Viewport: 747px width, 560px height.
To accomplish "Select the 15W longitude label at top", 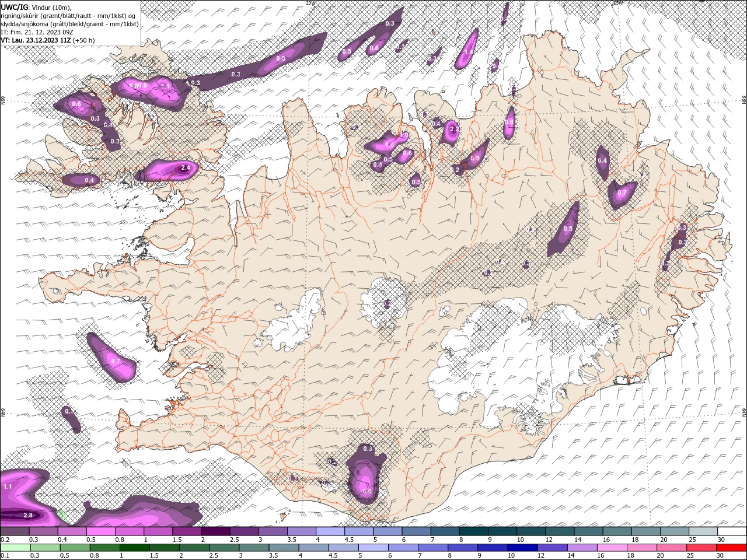I will [618, 3].
